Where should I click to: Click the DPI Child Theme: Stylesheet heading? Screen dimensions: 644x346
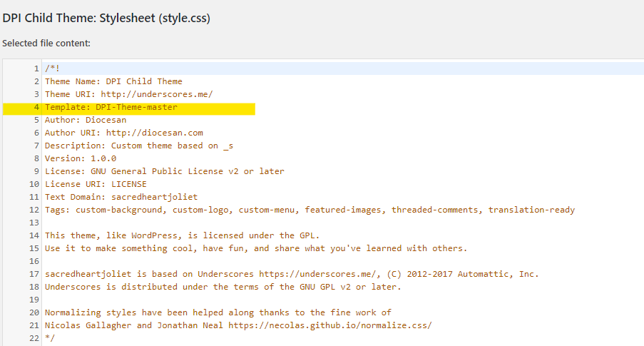[106, 17]
